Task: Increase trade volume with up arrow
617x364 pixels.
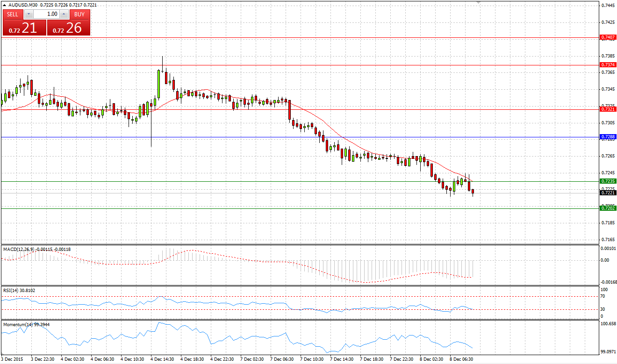Action: pyautogui.click(x=64, y=14)
